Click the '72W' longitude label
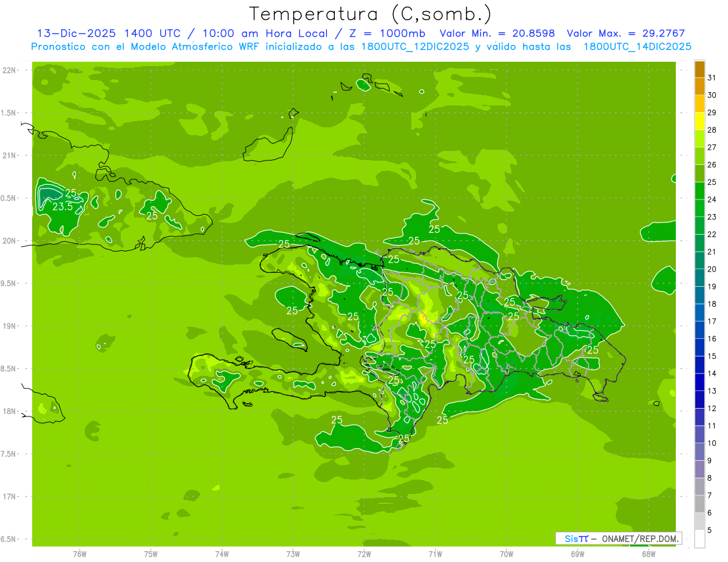This screenshot has height=562, width=728. click(364, 554)
